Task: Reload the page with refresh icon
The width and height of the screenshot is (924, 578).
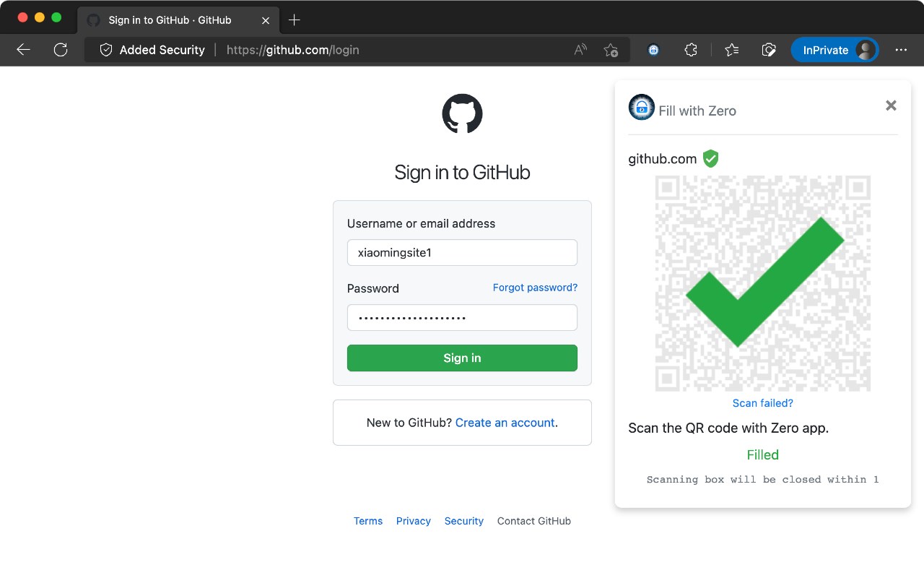Action: (61, 50)
